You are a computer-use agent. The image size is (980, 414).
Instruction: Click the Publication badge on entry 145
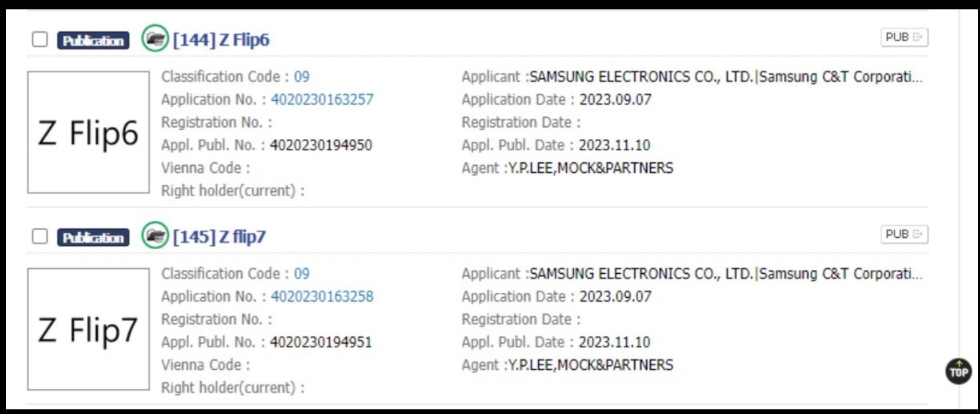coord(93,238)
